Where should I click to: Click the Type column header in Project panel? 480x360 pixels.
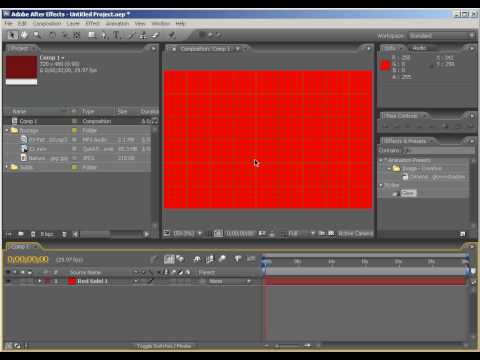click(x=88, y=112)
